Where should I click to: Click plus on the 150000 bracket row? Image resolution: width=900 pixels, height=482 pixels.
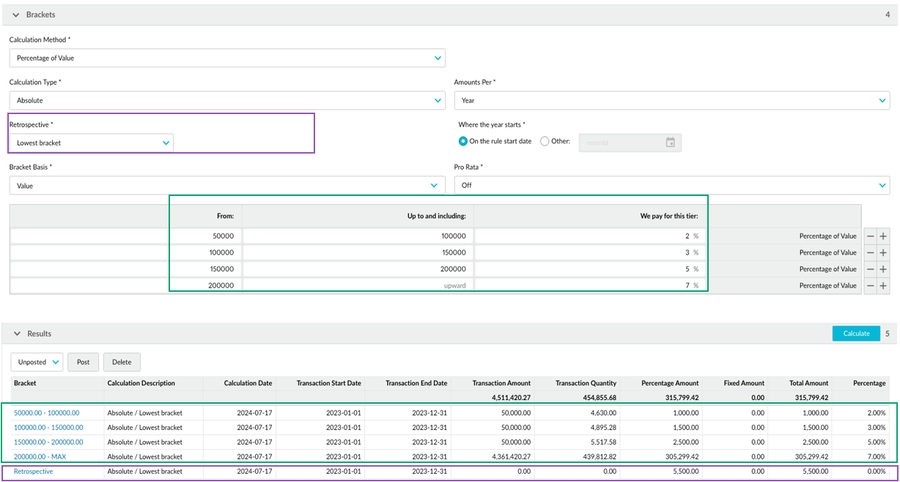point(883,269)
